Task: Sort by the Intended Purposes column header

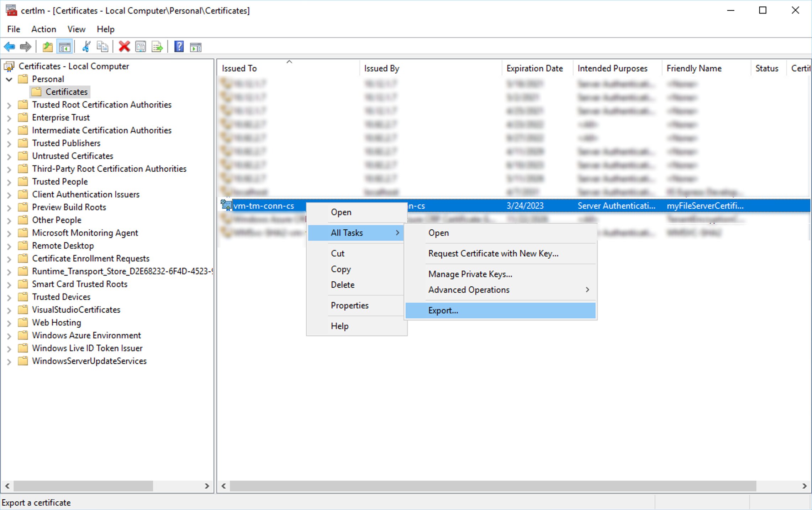Action: pos(618,68)
